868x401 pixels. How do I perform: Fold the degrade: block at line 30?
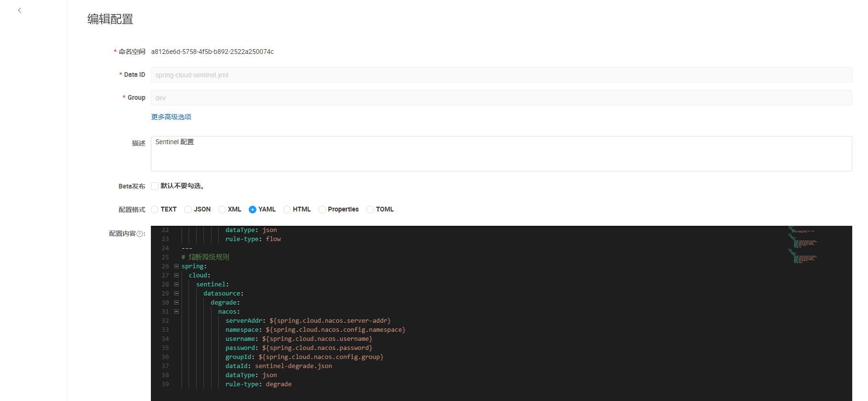click(176, 303)
